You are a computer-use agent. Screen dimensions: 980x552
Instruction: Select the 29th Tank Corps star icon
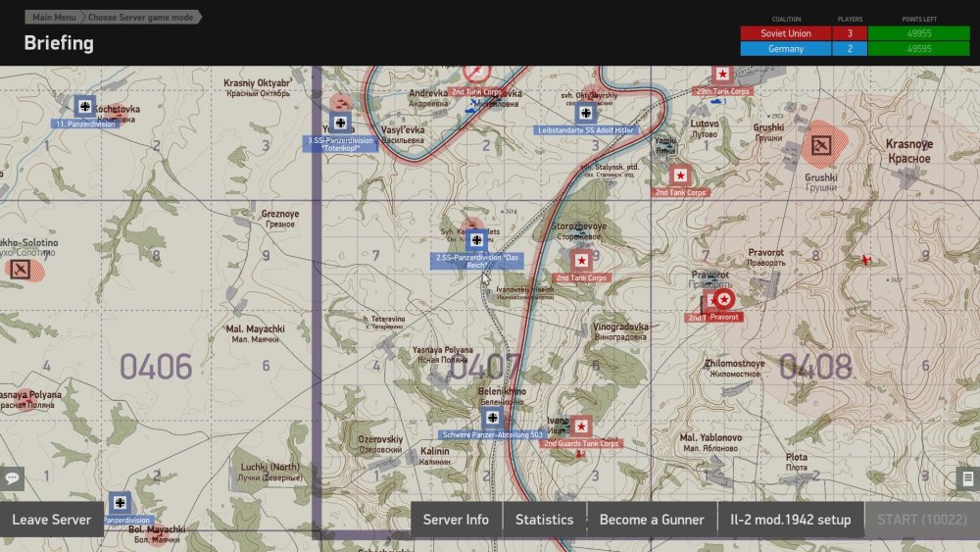point(722,75)
